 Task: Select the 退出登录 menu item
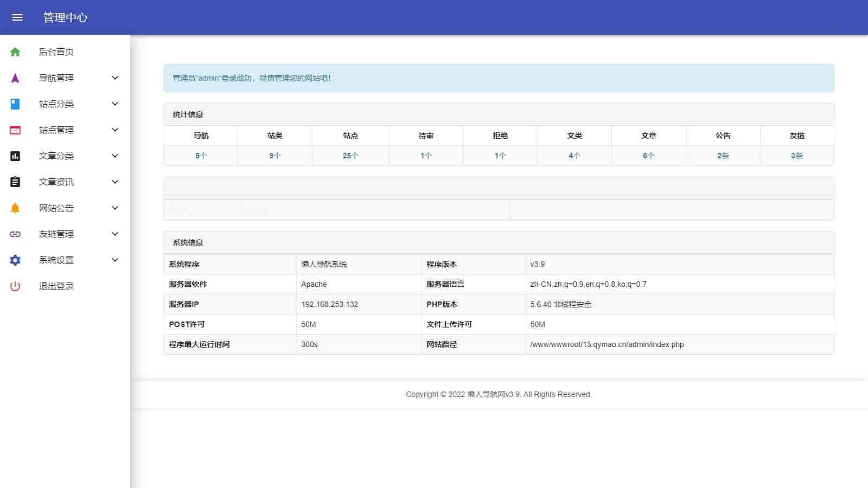(56, 286)
